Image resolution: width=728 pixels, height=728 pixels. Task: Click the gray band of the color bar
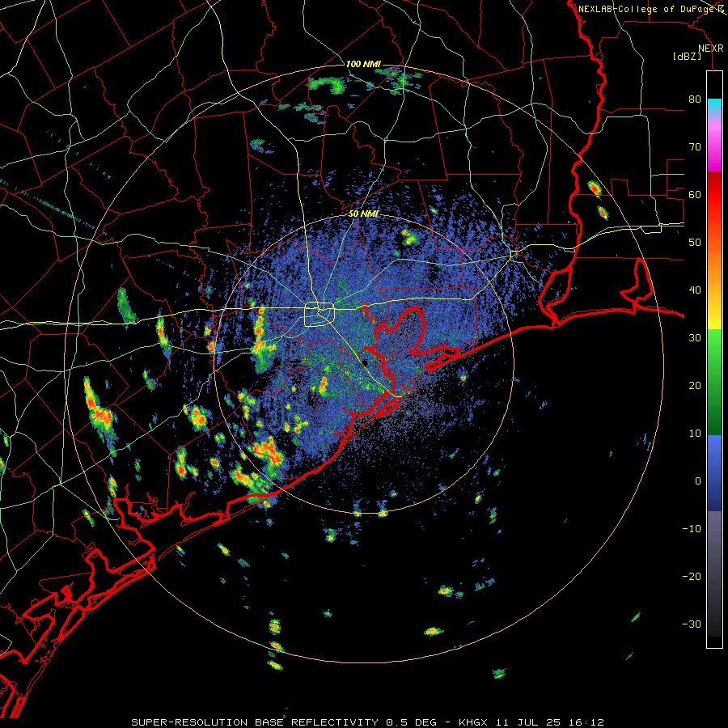click(x=714, y=574)
